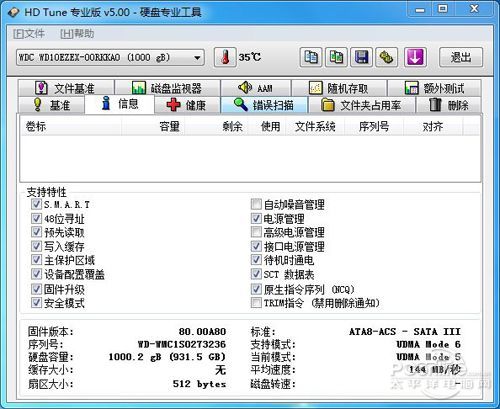Image resolution: width=500 pixels, height=409 pixels.
Task: Click the 容量 column header
Action: [x=153, y=126]
